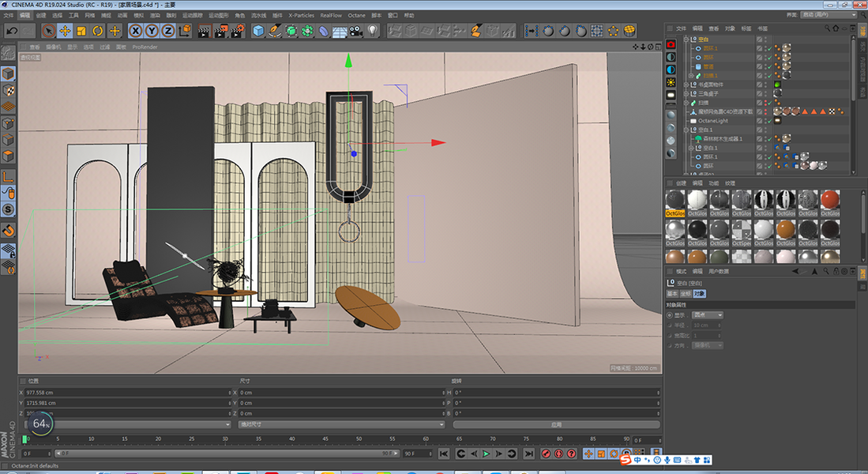Click frame 50 on the timeline ruler

point(359,438)
